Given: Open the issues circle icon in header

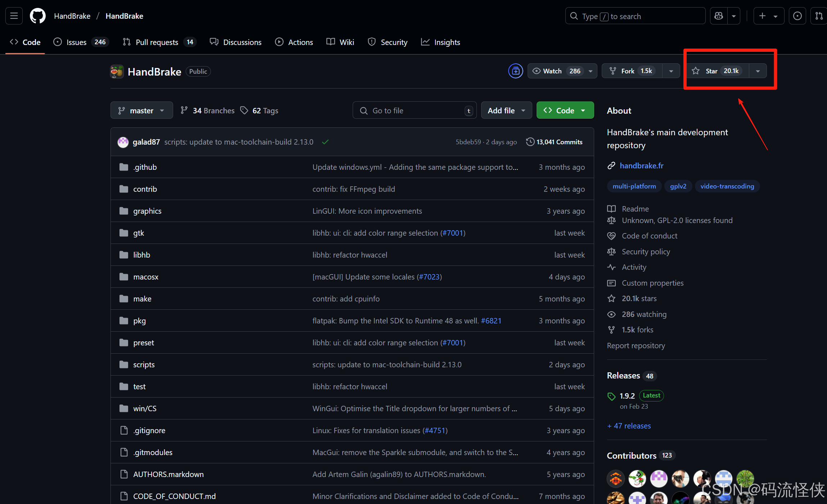Looking at the screenshot, I should [797, 16].
